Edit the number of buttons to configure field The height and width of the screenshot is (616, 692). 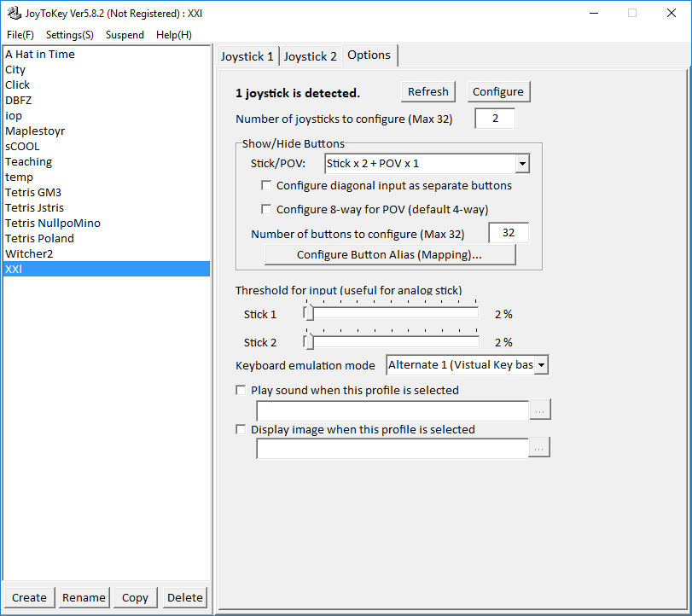509,233
